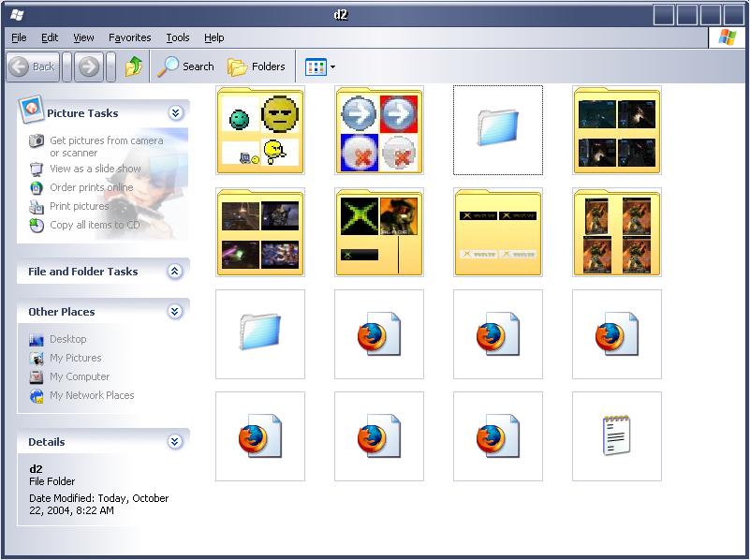Select the folder with arrow button images
Image resolution: width=750 pixels, height=560 pixels.
pyautogui.click(x=378, y=131)
